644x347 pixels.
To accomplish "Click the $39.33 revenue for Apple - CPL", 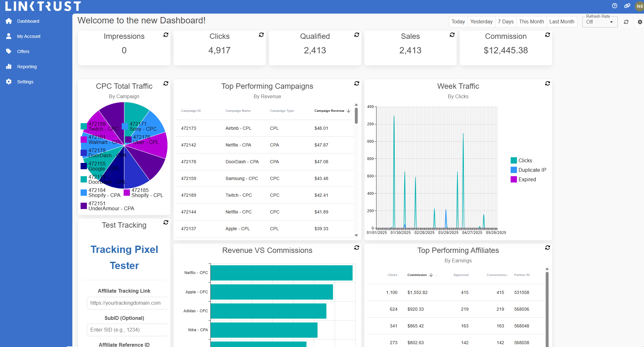I will (x=321, y=229).
